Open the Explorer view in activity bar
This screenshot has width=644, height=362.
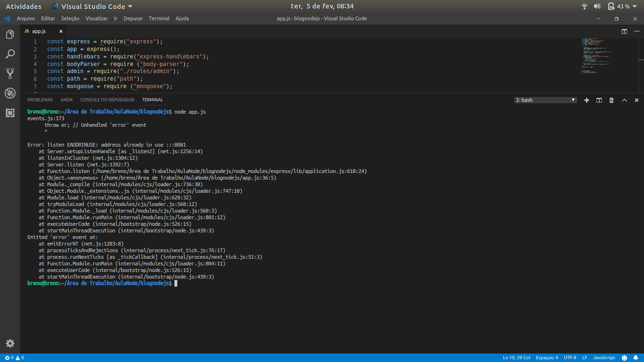pos(10,35)
